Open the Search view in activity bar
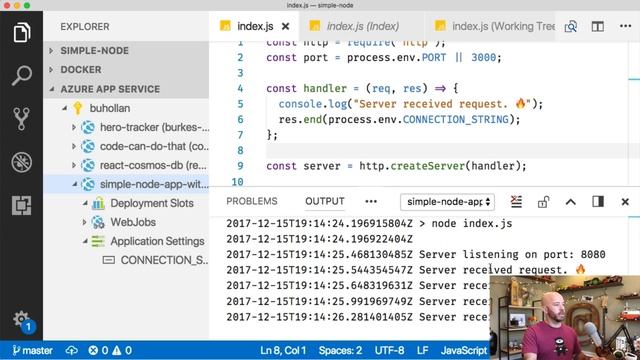 (x=21, y=76)
